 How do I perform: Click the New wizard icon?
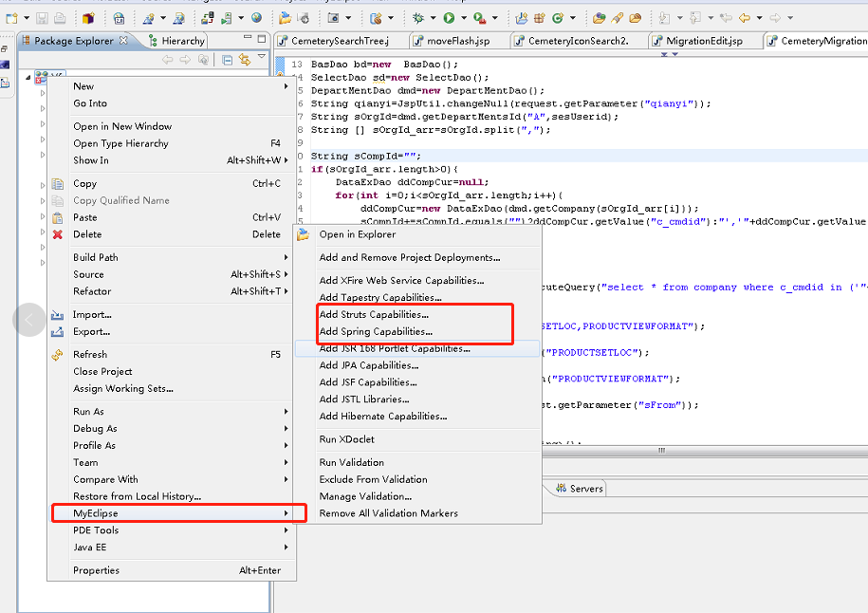point(12,15)
